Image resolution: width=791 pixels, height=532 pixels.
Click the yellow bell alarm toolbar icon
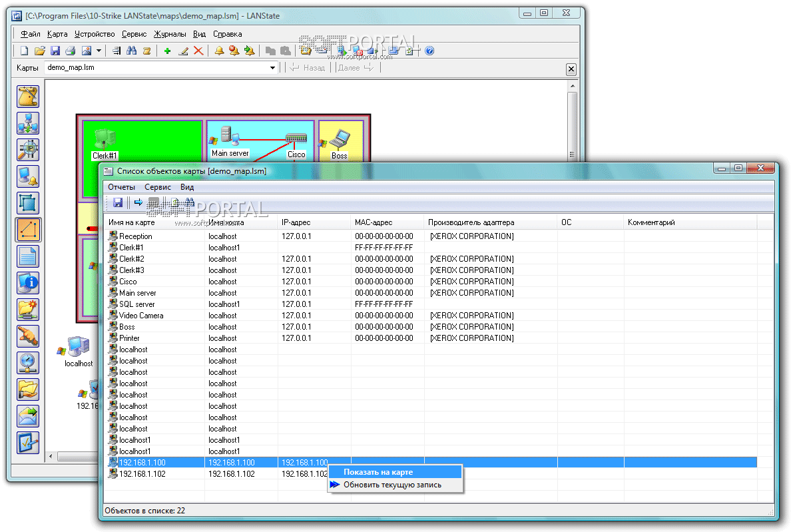(x=219, y=51)
